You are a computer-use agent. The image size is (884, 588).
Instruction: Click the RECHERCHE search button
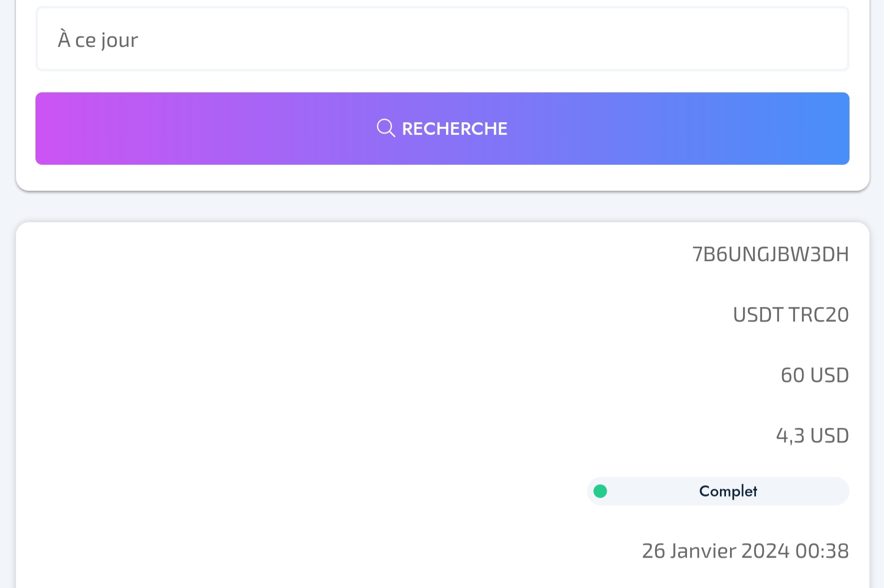pyautogui.click(x=442, y=128)
